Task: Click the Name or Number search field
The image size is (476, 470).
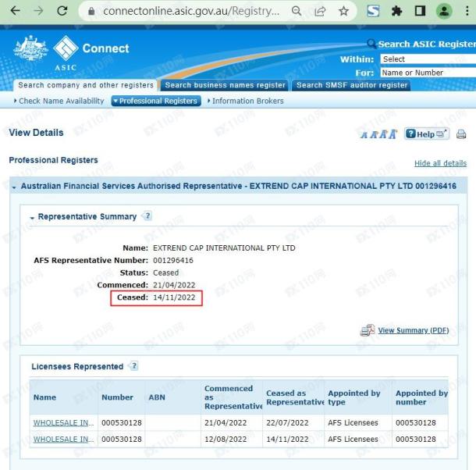Action: [x=428, y=73]
